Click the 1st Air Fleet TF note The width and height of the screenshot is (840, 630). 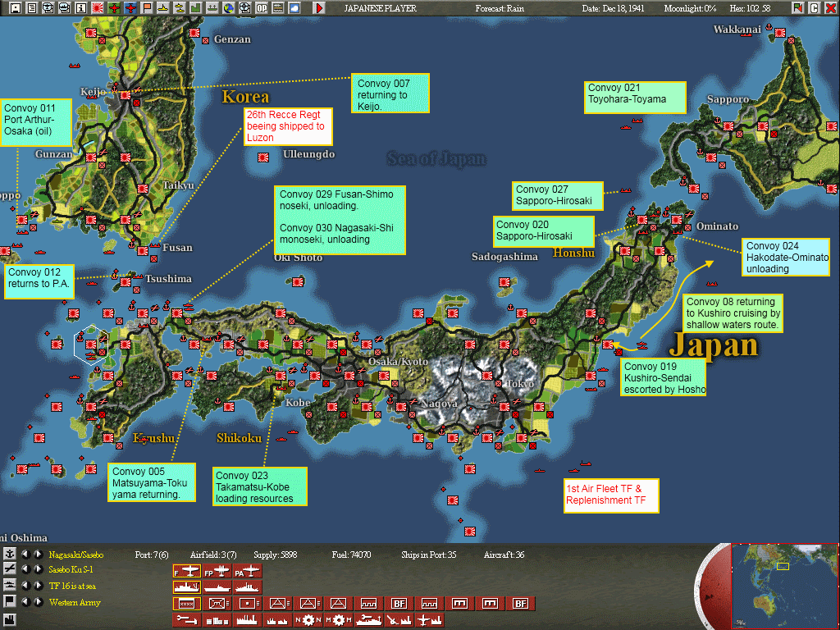click(610, 495)
